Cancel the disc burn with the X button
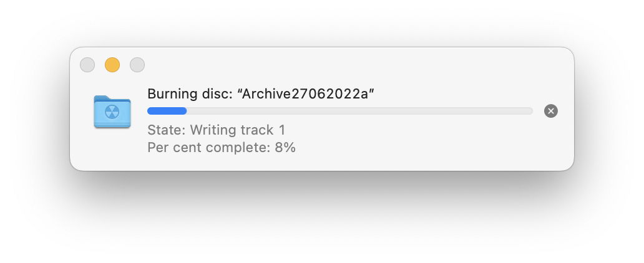The height and width of the screenshot is (263, 644). (550, 111)
